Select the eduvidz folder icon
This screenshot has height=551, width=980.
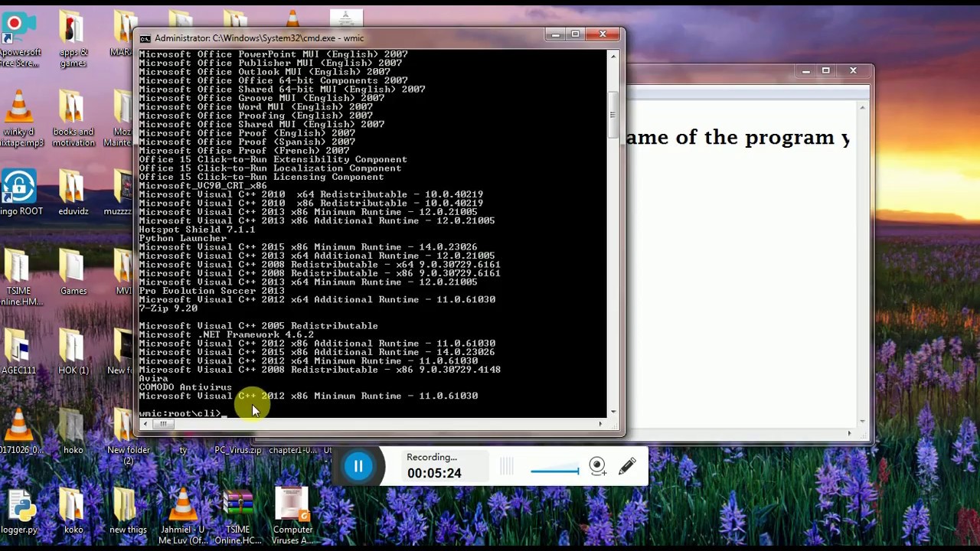click(73, 194)
